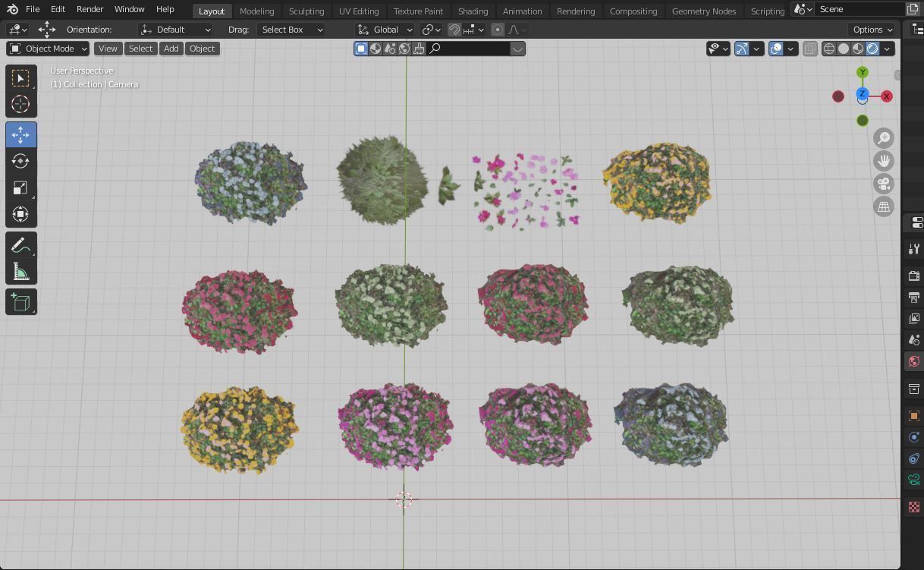Switch to the Modeling workspace tab
924x570 pixels.
pos(256,11)
